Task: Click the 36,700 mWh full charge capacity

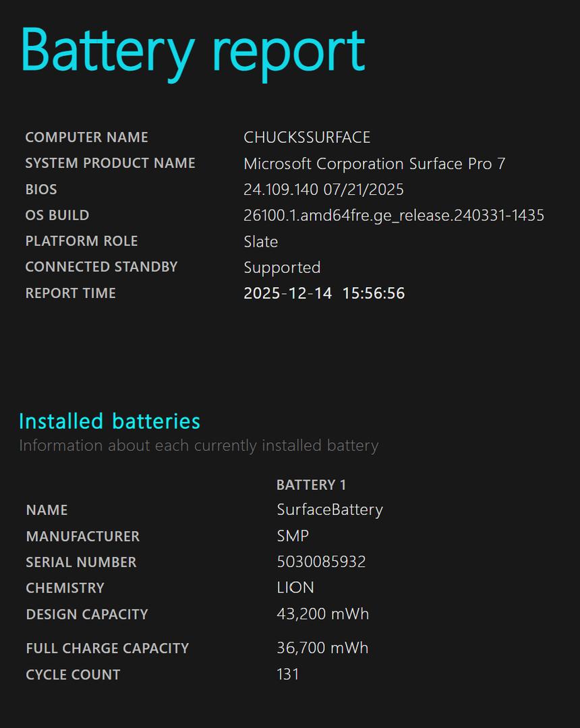Action: coord(322,648)
